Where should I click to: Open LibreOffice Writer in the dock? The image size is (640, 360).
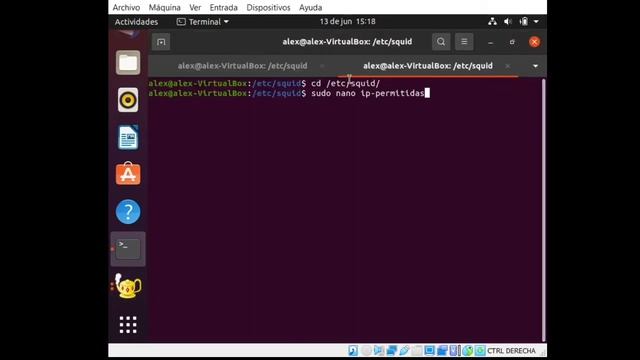(x=128, y=137)
